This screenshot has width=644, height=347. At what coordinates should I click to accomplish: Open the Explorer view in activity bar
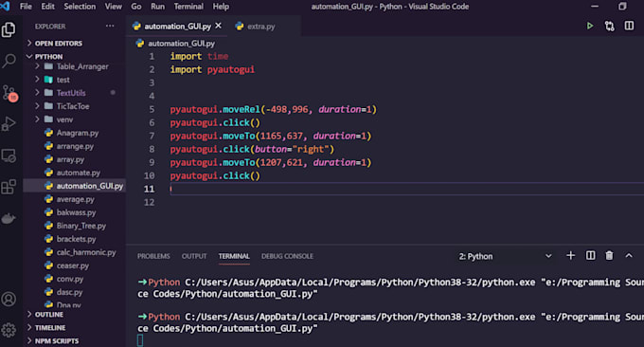click(9, 30)
